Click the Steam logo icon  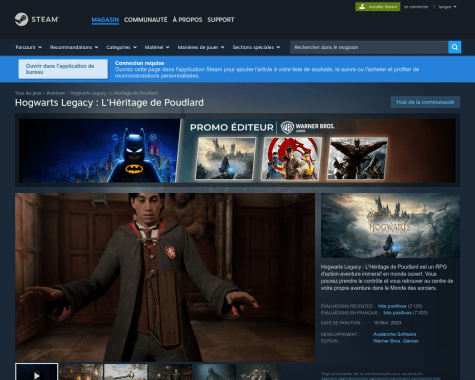coord(21,19)
